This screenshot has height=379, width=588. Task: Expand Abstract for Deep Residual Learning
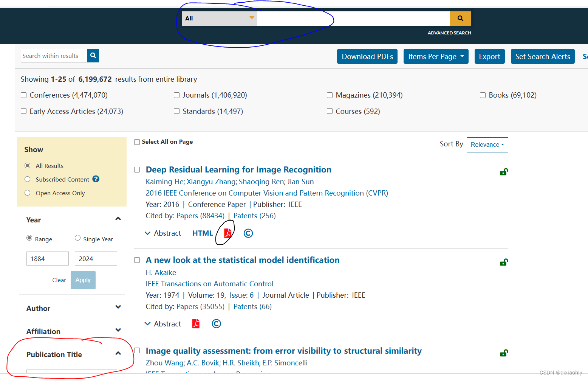(x=163, y=233)
